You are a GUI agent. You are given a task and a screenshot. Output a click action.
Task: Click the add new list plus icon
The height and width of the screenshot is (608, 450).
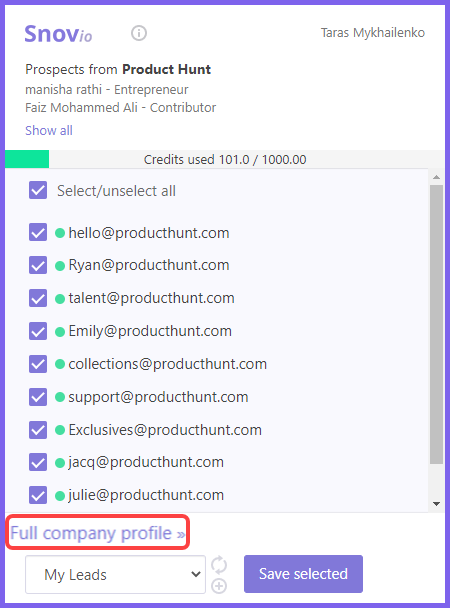point(219,586)
